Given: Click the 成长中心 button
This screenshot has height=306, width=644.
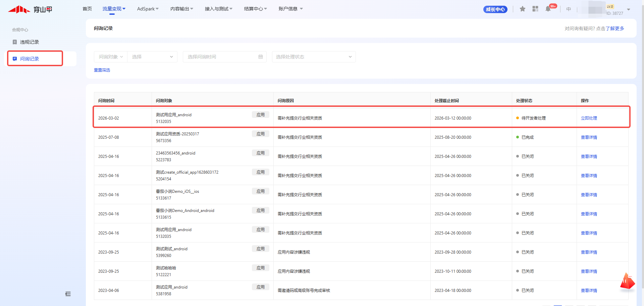Looking at the screenshot, I should [495, 9].
